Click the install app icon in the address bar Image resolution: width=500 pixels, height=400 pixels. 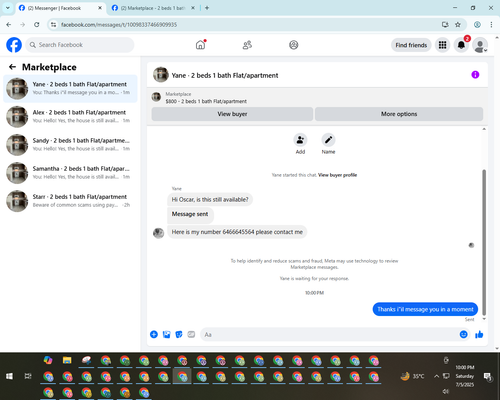click(445, 25)
